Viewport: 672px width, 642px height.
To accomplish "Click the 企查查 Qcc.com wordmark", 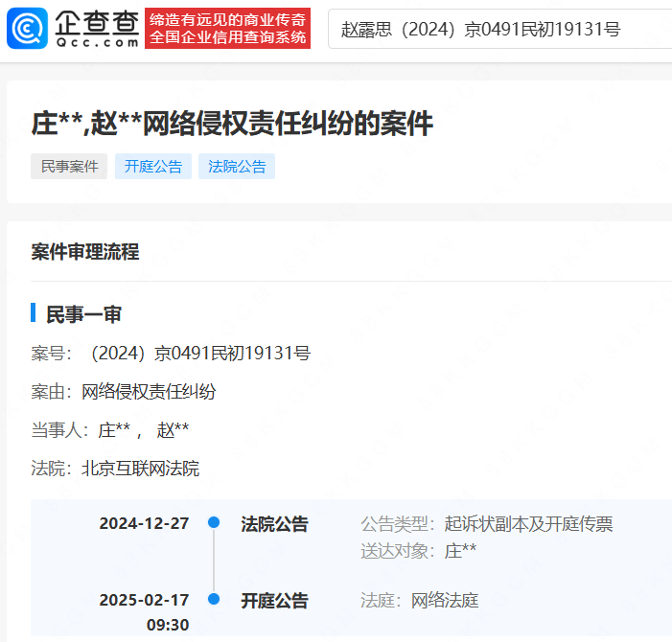I will (97, 29).
